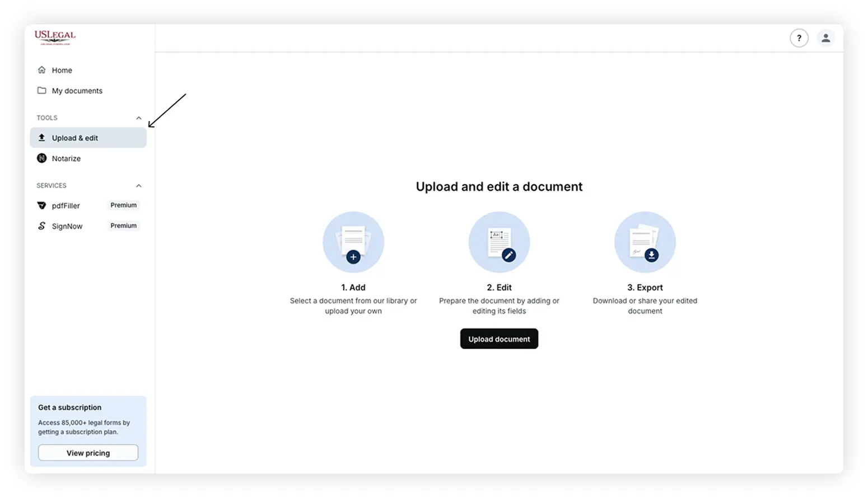Click the Edit step pencil illustration

coord(499,242)
